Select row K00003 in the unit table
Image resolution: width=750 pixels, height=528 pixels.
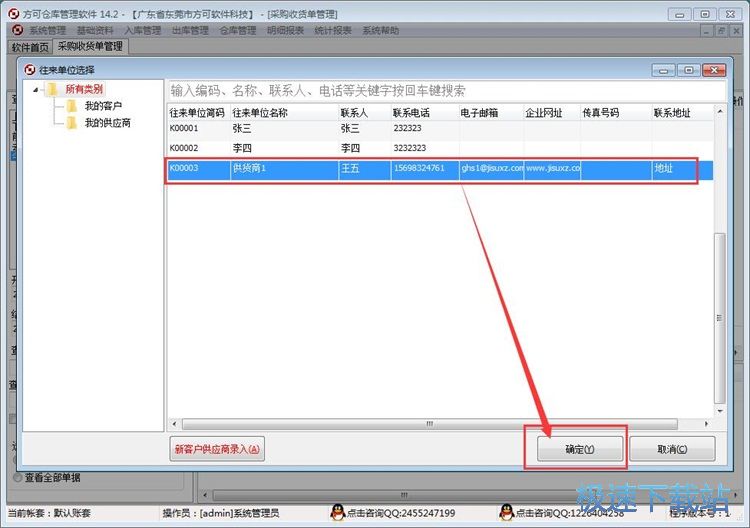point(440,168)
